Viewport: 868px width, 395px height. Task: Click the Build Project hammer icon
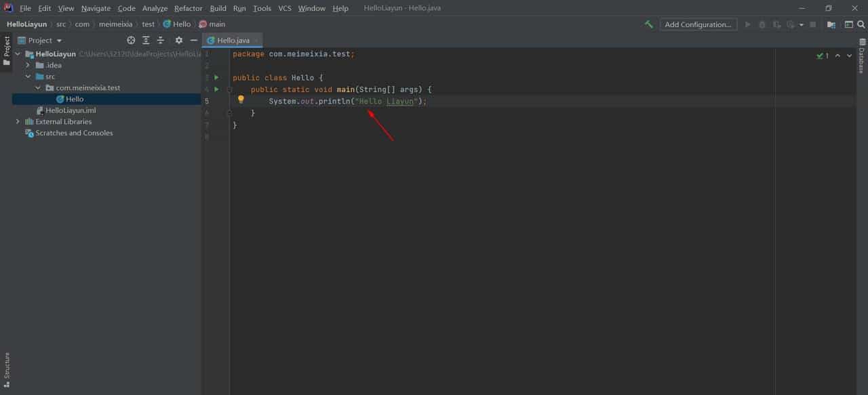pos(648,24)
